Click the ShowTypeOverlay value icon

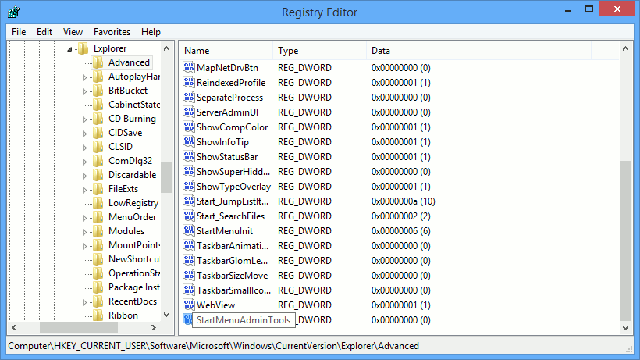(x=189, y=186)
